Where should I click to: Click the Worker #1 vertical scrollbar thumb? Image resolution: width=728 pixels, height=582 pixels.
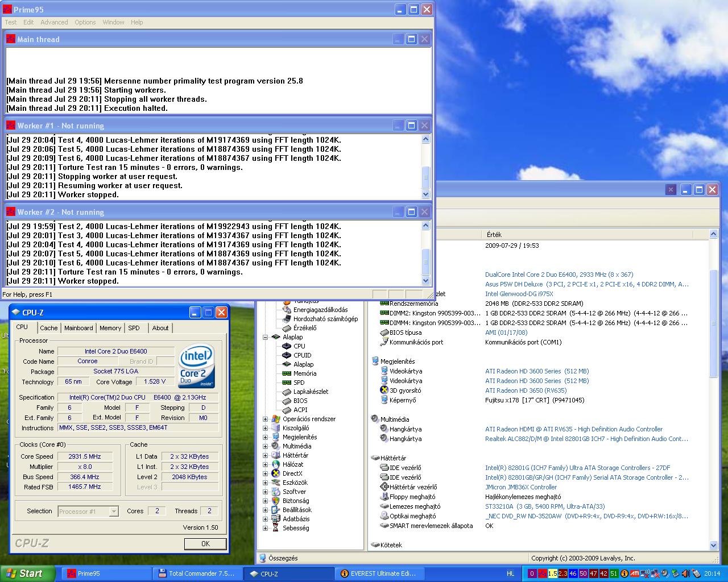tap(425, 177)
